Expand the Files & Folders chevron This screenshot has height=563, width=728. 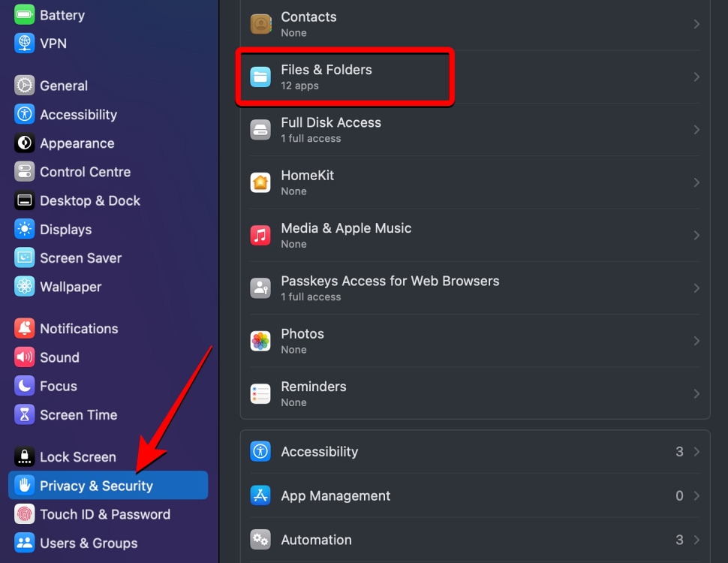(696, 77)
